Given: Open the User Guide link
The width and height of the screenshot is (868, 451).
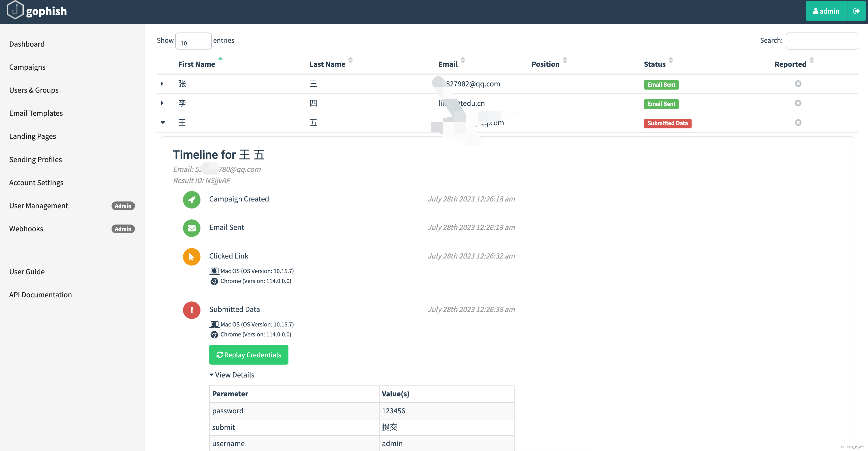Looking at the screenshot, I should point(27,272).
